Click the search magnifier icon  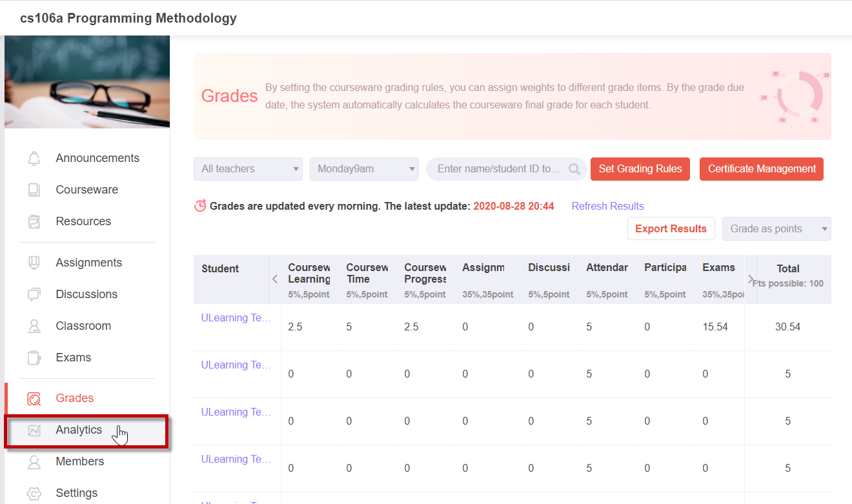[x=574, y=169]
